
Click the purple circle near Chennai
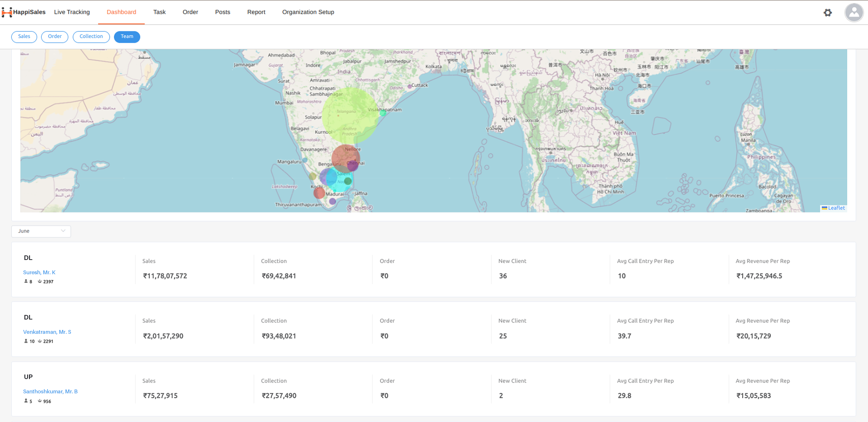point(353,166)
